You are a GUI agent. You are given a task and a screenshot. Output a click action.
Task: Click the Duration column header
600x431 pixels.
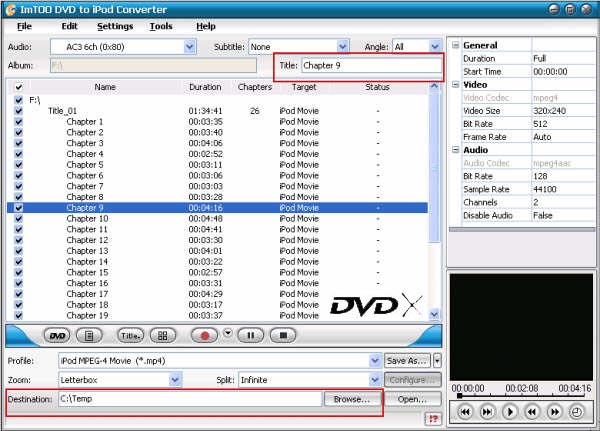(205, 87)
